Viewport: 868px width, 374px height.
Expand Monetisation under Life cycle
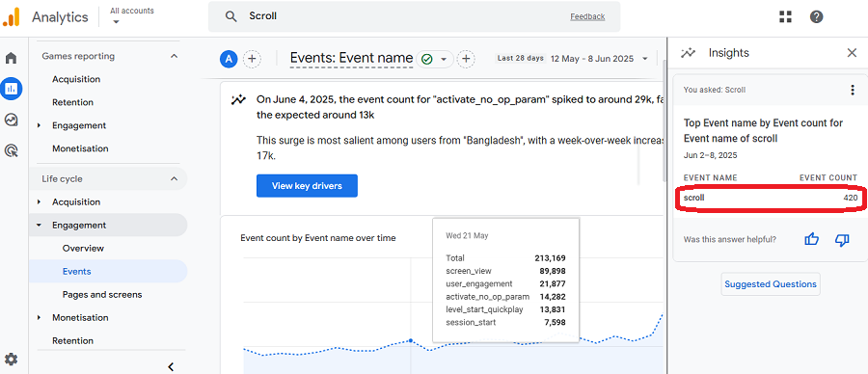(x=40, y=317)
